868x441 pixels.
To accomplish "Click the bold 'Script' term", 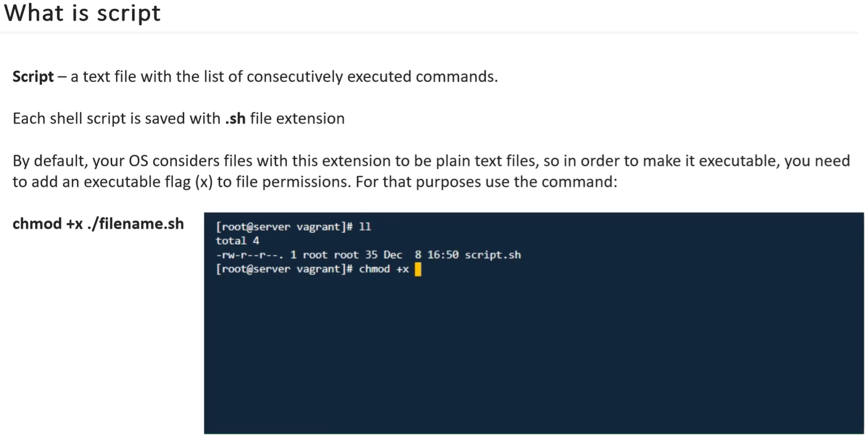I will pyautogui.click(x=33, y=76).
